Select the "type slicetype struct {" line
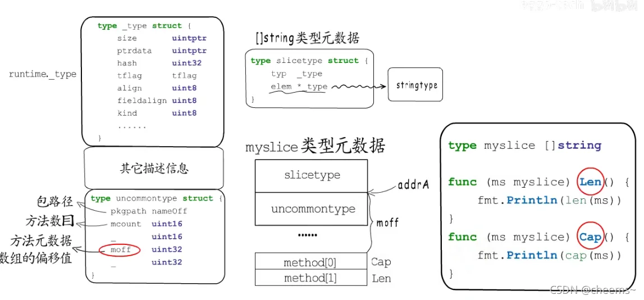The width and height of the screenshot is (644, 300). coord(309,61)
